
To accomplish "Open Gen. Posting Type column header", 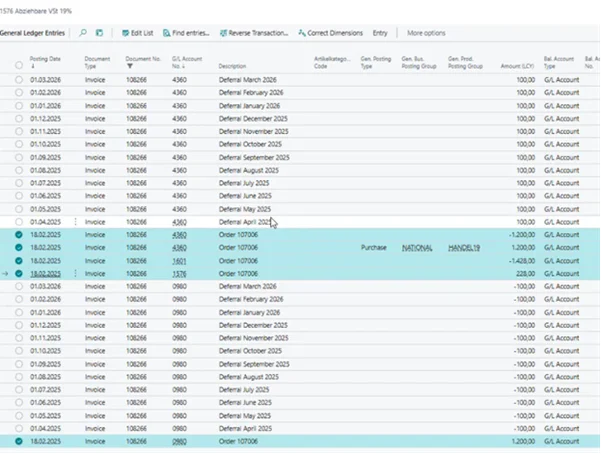I will coord(376,62).
